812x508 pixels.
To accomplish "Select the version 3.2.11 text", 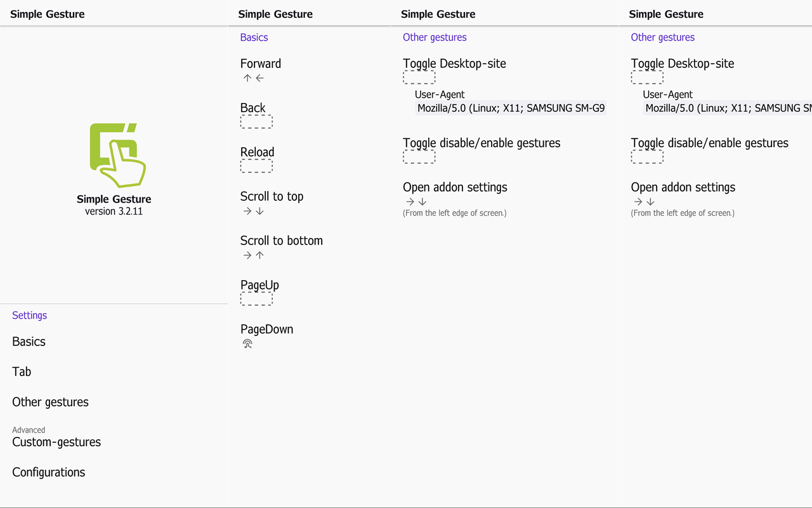I will tap(114, 211).
